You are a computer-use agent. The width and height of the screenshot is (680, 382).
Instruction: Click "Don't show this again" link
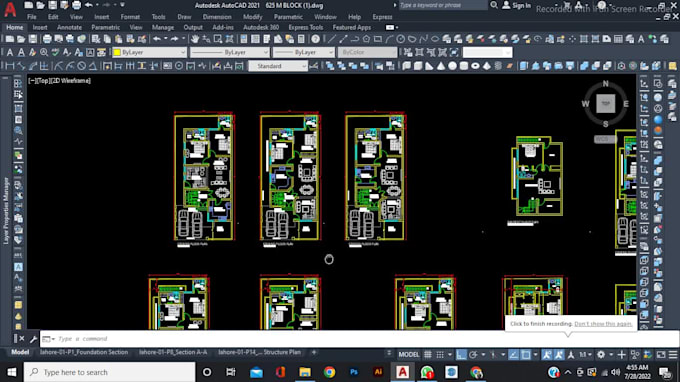click(603, 324)
